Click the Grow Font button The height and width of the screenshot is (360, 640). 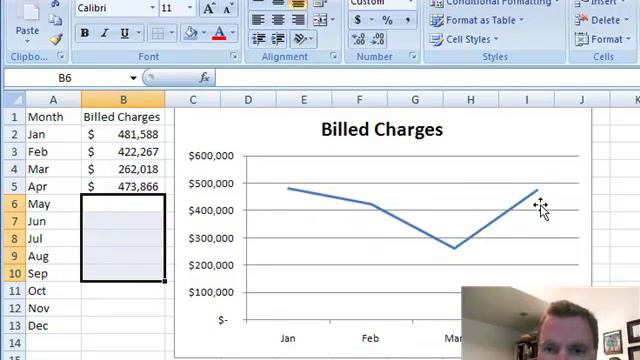coord(209,9)
